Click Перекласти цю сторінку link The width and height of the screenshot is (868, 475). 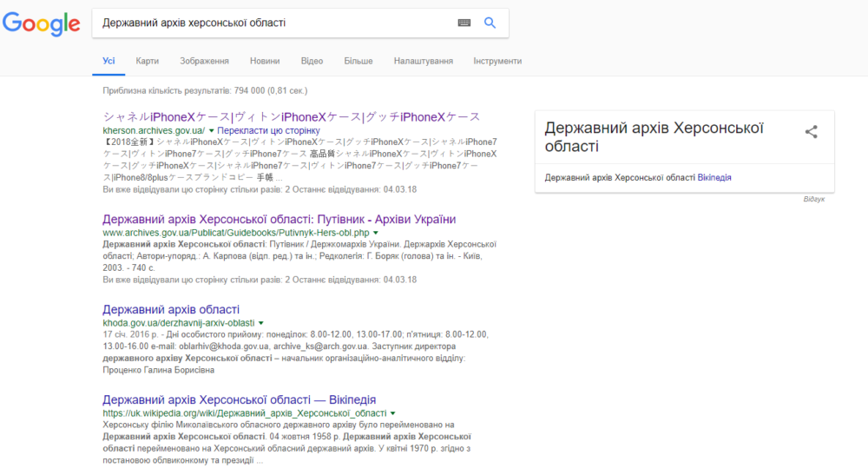point(268,130)
